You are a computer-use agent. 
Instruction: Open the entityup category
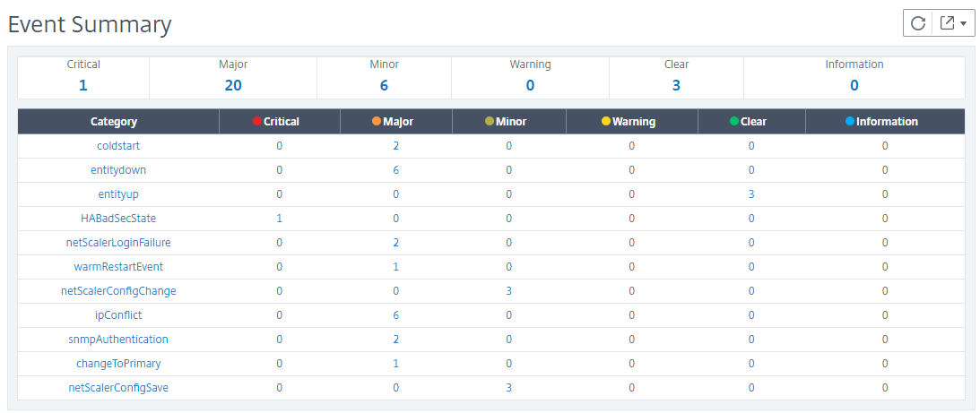tap(118, 194)
